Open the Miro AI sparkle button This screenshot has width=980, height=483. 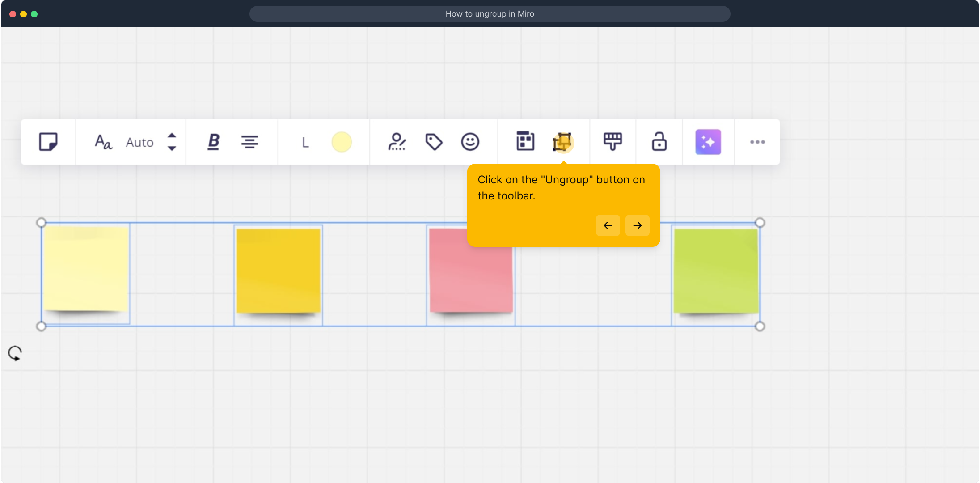pyautogui.click(x=708, y=142)
